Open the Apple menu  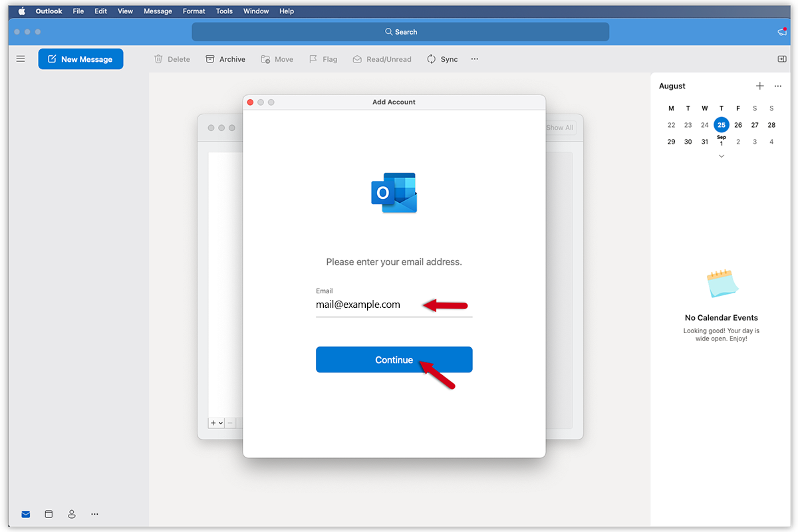pyautogui.click(x=21, y=11)
